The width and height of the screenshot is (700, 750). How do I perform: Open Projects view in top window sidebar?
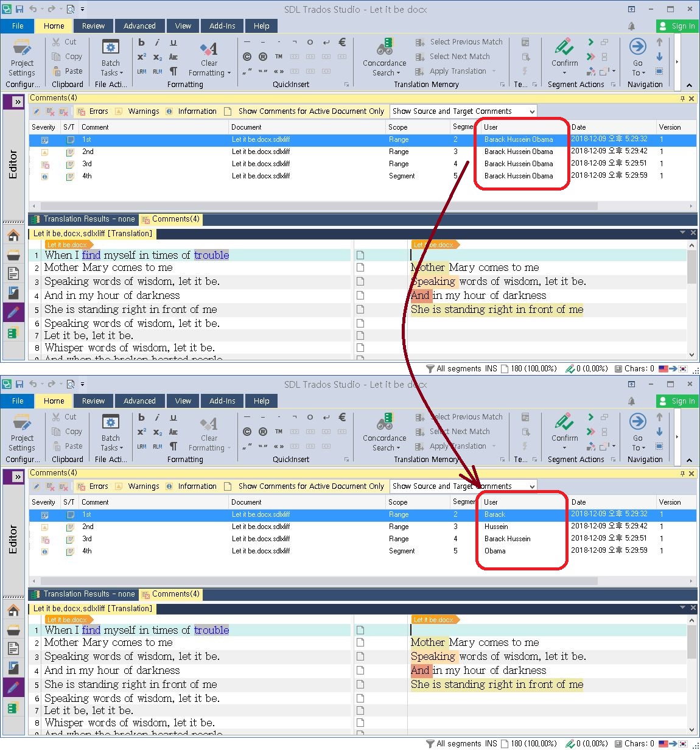13,255
